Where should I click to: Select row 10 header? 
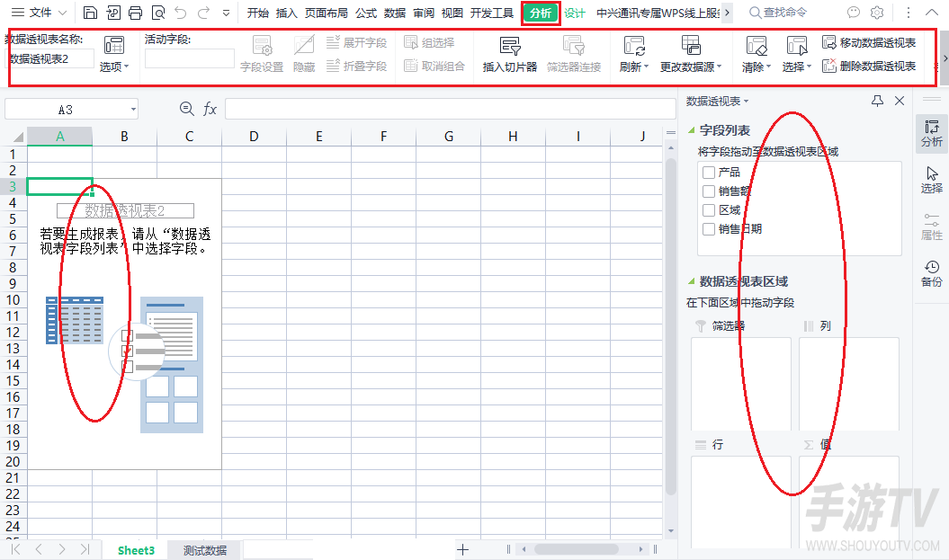coord(13,300)
